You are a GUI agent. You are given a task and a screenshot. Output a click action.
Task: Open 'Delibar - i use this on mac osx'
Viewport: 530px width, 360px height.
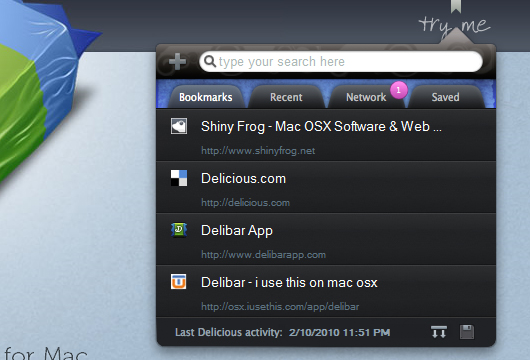[x=289, y=282]
